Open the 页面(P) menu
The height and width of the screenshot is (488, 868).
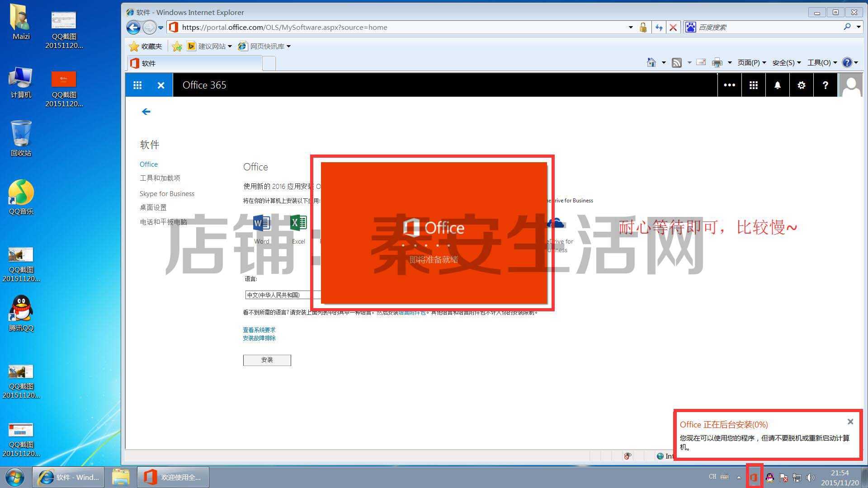pos(752,62)
